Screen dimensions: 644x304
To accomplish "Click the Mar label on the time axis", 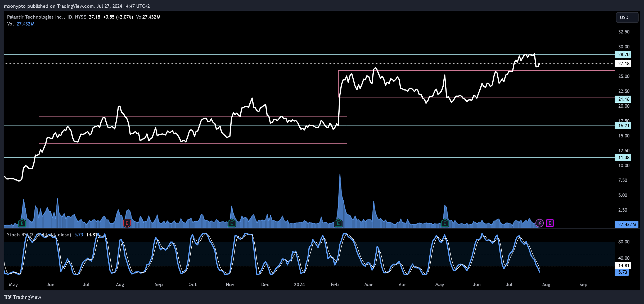I will pyautogui.click(x=368, y=285).
